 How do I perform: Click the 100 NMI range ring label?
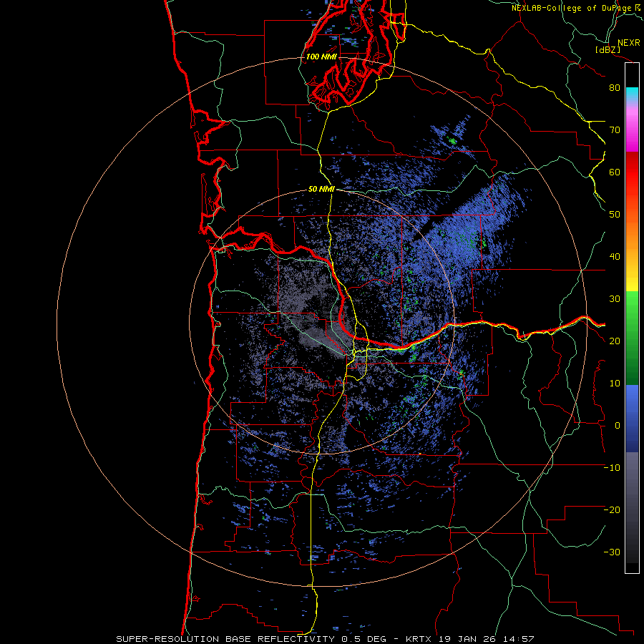tap(321, 57)
